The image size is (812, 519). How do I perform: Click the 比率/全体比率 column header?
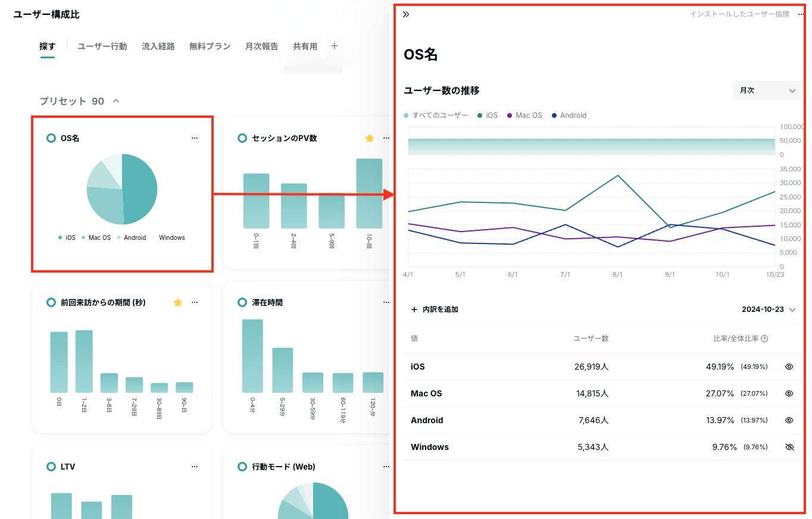coord(736,339)
